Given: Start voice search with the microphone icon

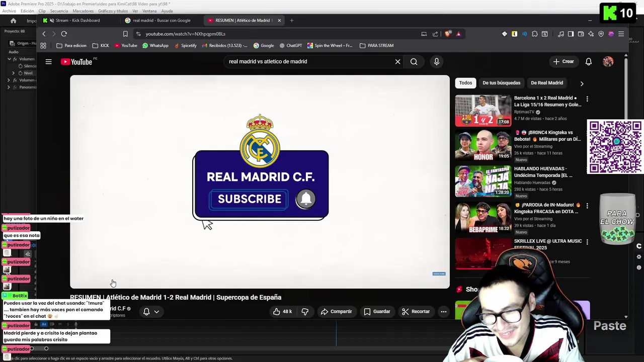Looking at the screenshot, I should tap(436, 61).
